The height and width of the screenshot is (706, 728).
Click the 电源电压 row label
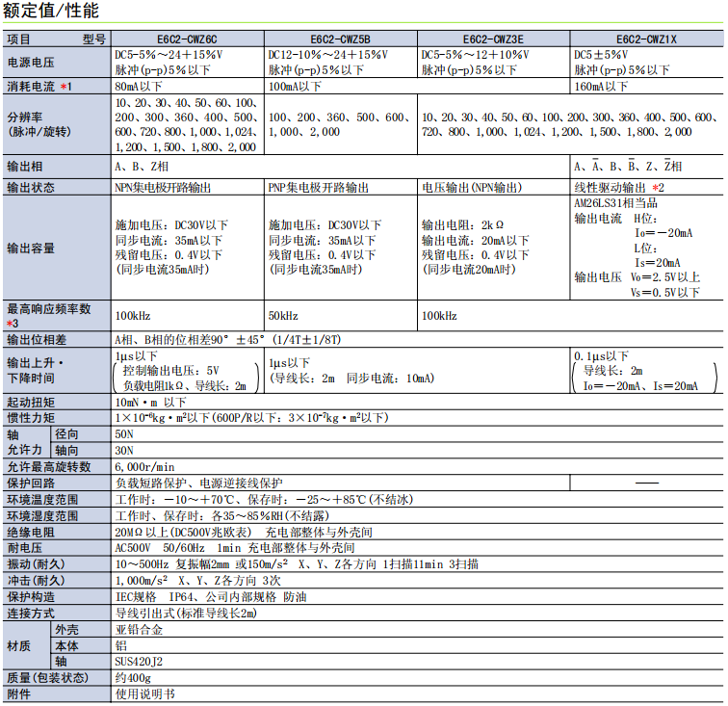pos(31,63)
